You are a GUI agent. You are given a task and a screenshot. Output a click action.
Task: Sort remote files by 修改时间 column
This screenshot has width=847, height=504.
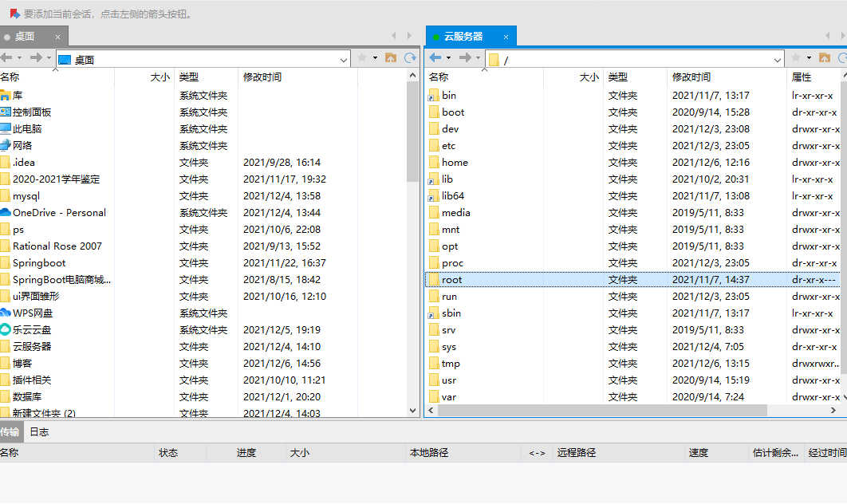[x=727, y=77]
